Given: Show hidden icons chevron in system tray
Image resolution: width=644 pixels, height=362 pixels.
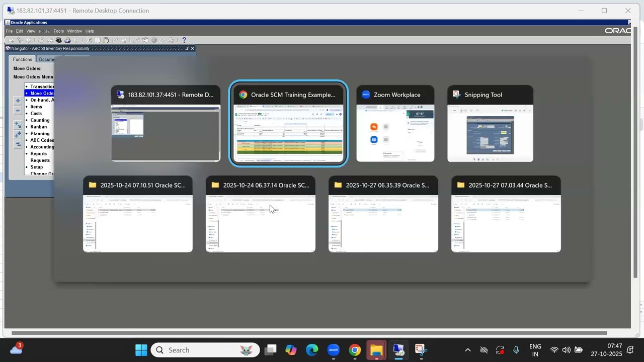Looking at the screenshot, I should tap(467, 350).
